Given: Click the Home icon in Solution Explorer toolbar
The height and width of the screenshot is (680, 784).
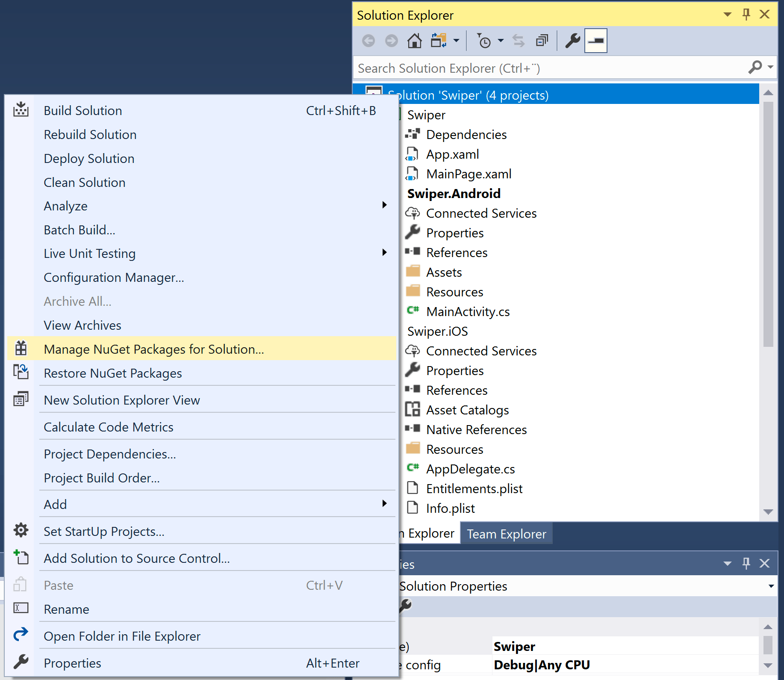Looking at the screenshot, I should [x=414, y=41].
